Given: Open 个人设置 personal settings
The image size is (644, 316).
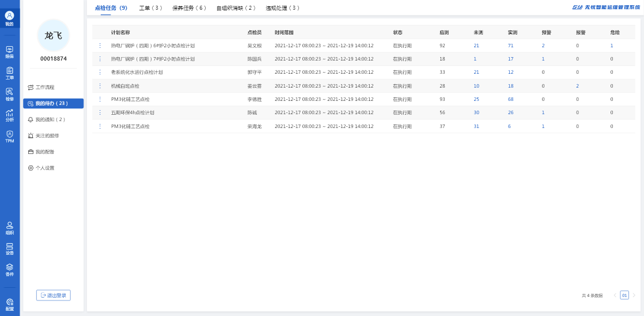Looking at the screenshot, I should tap(44, 168).
